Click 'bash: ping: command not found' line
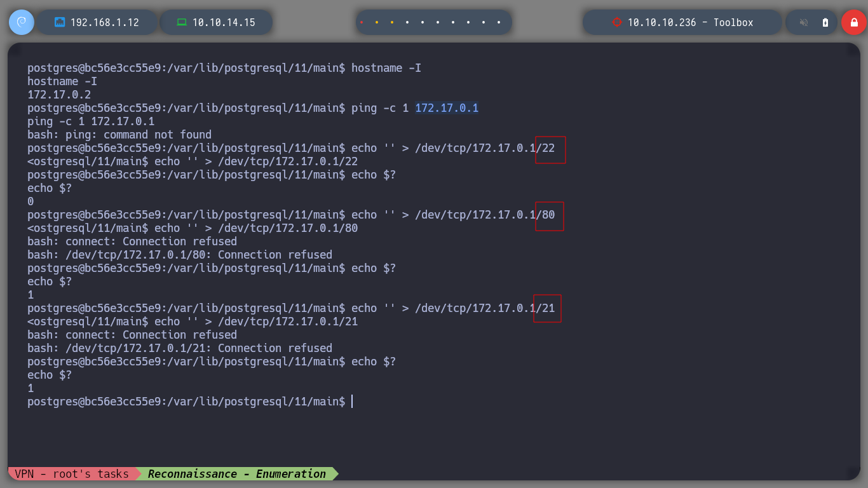This screenshot has height=488, width=868. click(119, 135)
